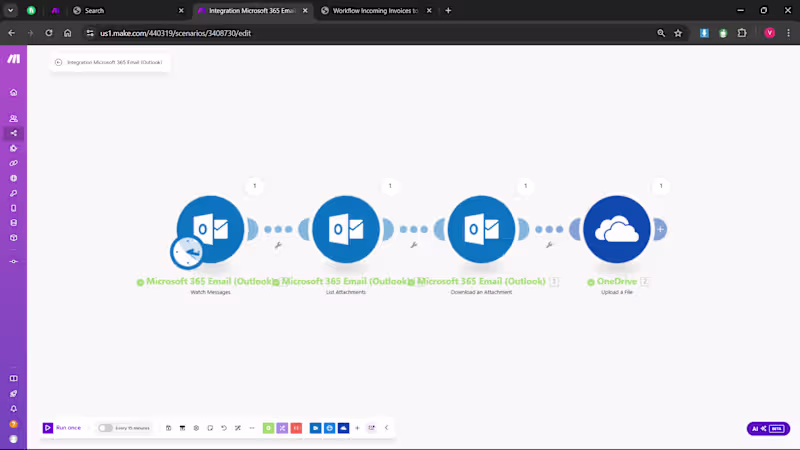Open the AI assistant beta button

point(768,429)
